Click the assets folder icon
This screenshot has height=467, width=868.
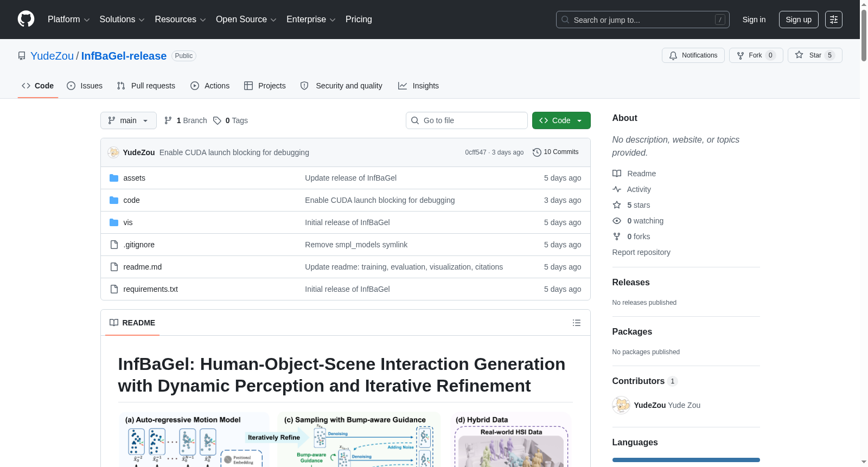114,178
